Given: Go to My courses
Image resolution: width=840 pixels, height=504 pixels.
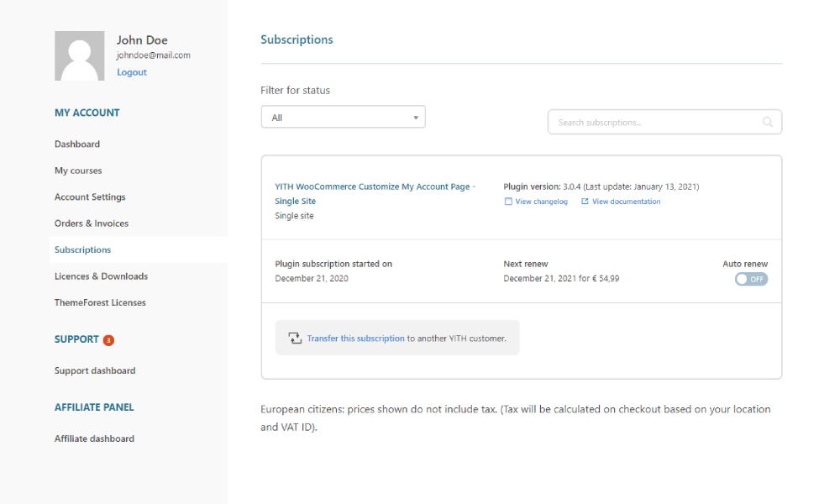Looking at the screenshot, I should [x=78, y=171].
